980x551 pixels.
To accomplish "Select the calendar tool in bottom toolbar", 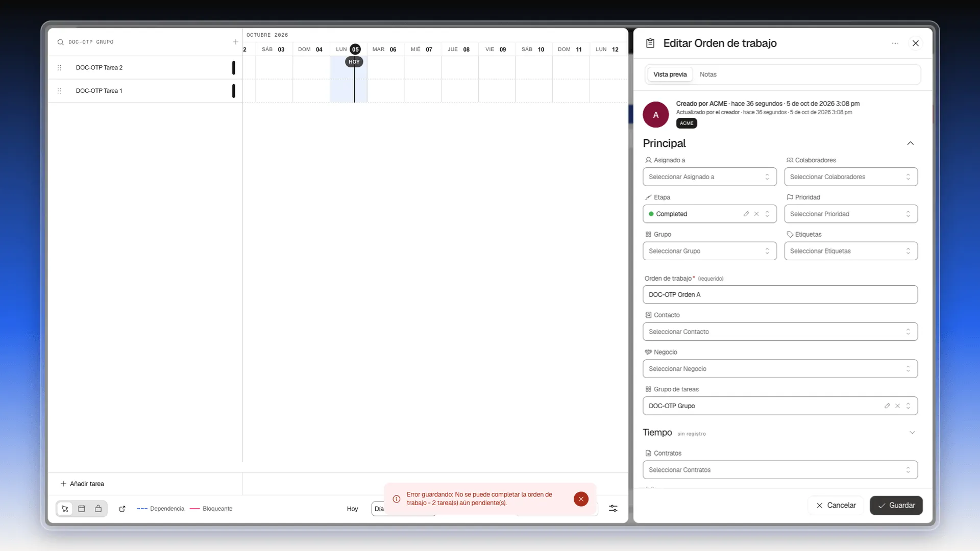I will 82,509.
